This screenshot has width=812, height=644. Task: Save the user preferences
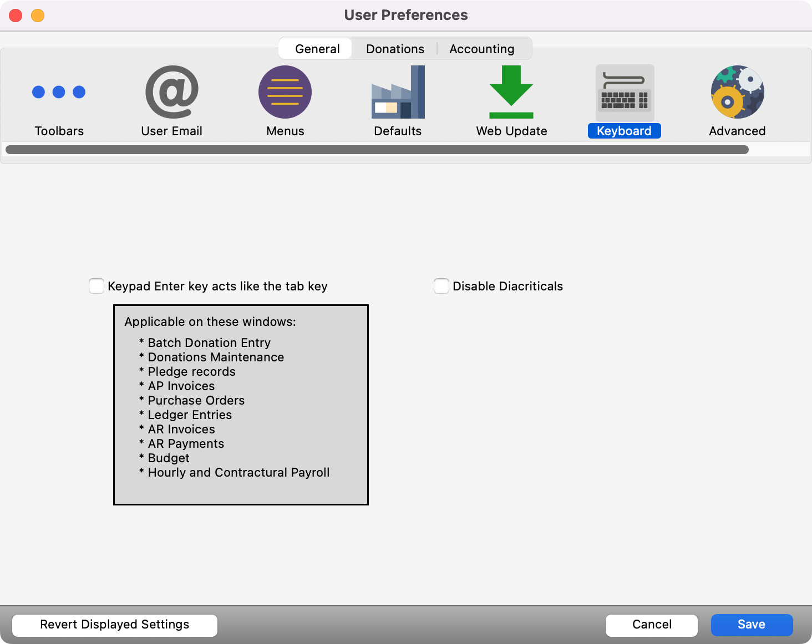tap(752, 625)
